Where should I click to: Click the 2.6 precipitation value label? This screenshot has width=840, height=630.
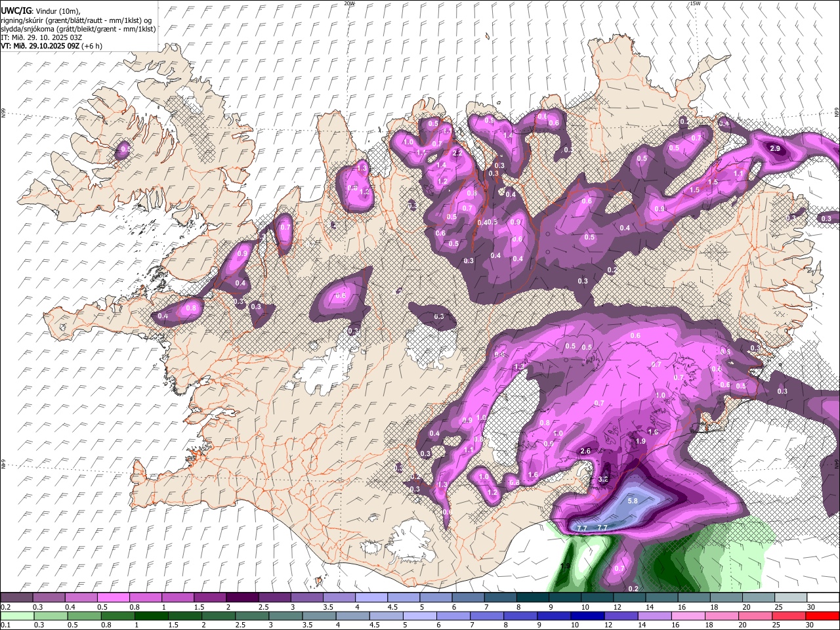pos(586,451)
